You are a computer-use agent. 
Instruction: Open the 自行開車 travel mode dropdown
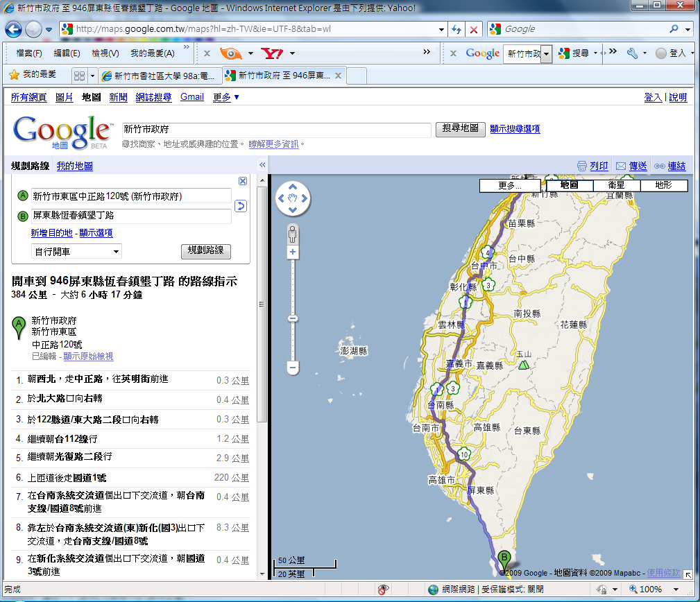[x=76, y=252]
